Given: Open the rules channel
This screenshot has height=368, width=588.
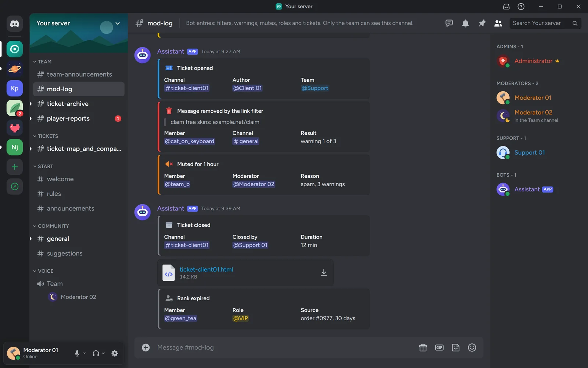Looking at the screenshot, I should [x=79, y=194].
